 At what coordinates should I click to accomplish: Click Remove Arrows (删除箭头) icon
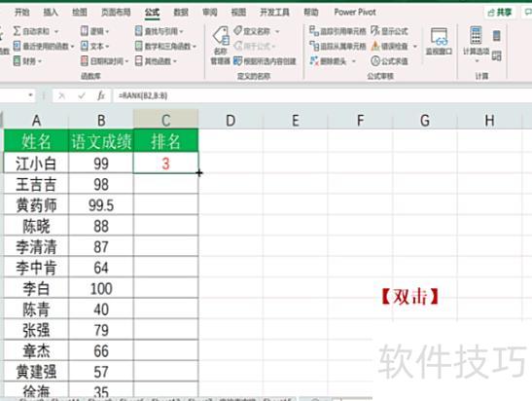pyautogui.click(x=314, y=61)
